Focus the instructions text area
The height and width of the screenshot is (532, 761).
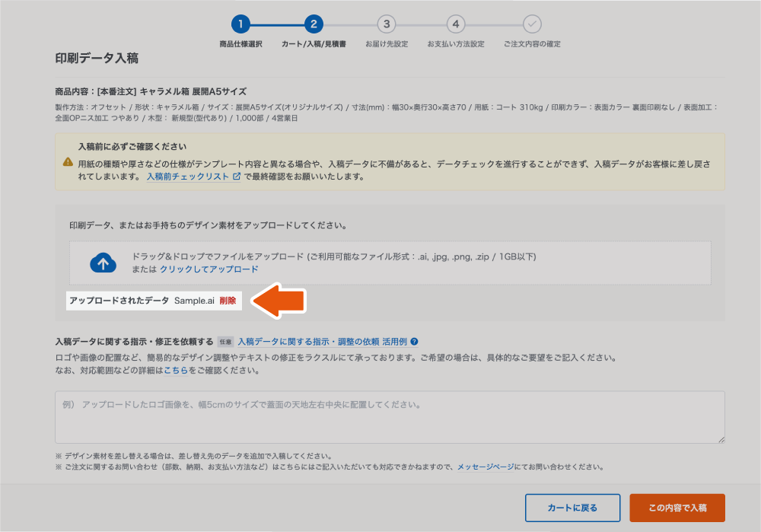pyautogui.click(x=390, y=417)
